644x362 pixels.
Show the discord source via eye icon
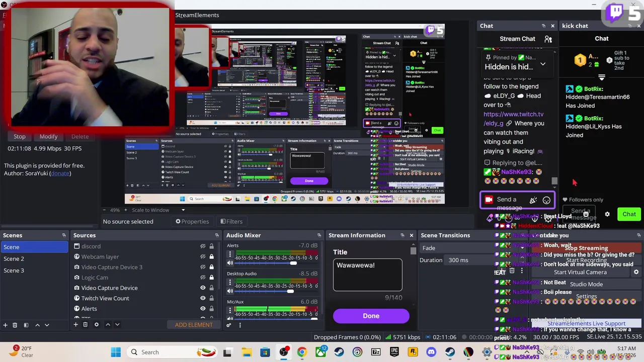click(x=203, y=246)
